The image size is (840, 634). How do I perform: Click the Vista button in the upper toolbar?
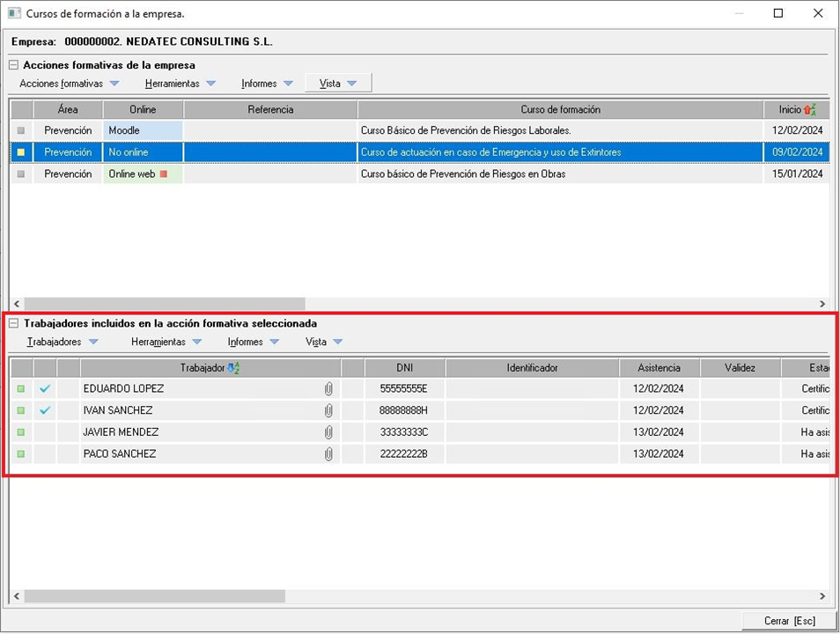click(x=338, y=84)
